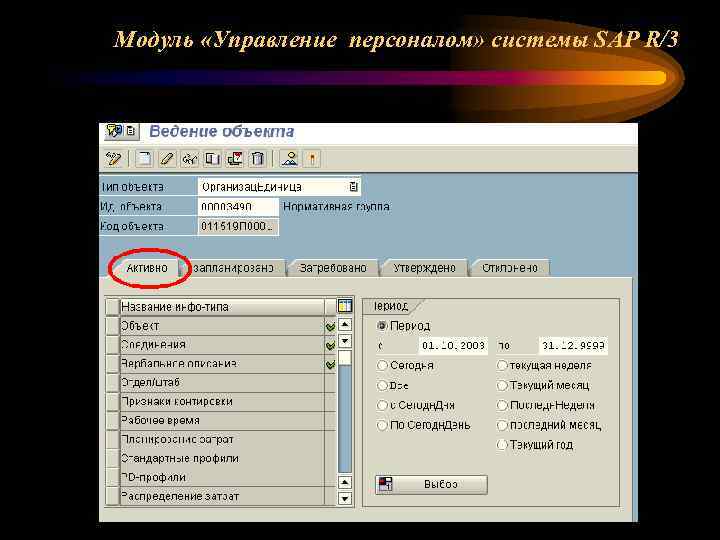Click the Код объекта field
Viewport: 720px width, 540px height.
click(238, 226)
